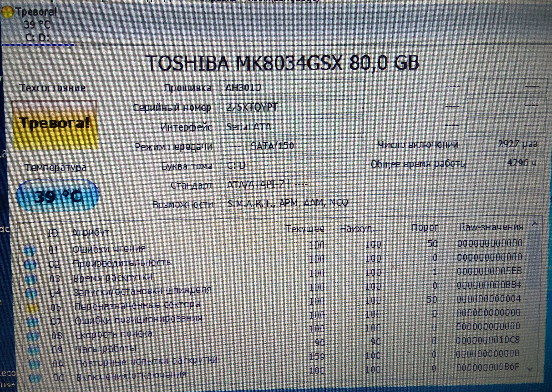Click the serial number field 275XTQYPT
This screenshot has width=552, height=392.
pyautogui.click(x=291, y=107)
